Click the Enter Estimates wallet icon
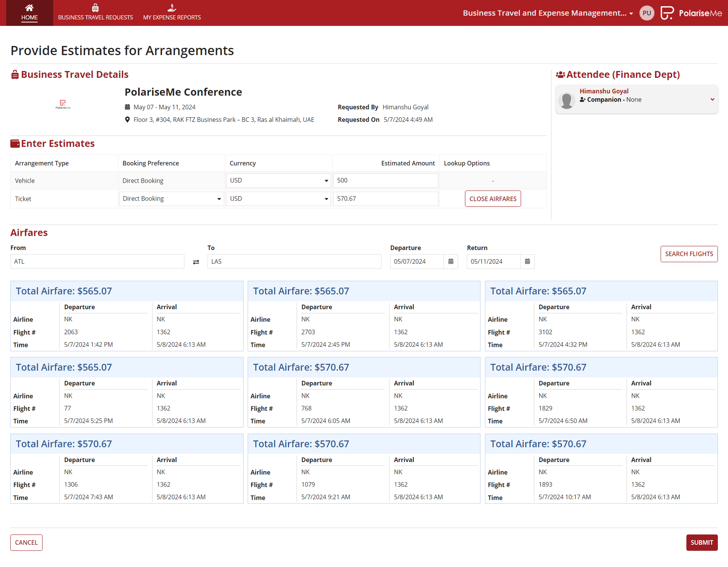Screen dimensions: 728x567 point(15,144)
